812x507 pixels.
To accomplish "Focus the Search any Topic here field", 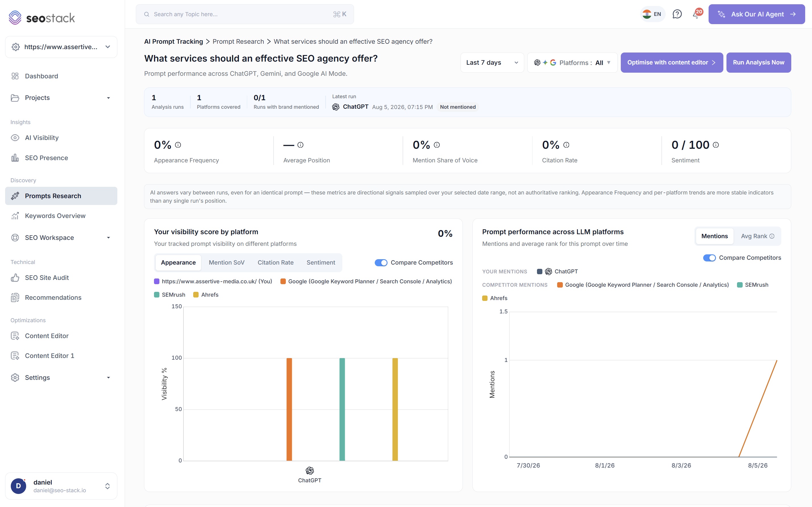I will [245, 14].
